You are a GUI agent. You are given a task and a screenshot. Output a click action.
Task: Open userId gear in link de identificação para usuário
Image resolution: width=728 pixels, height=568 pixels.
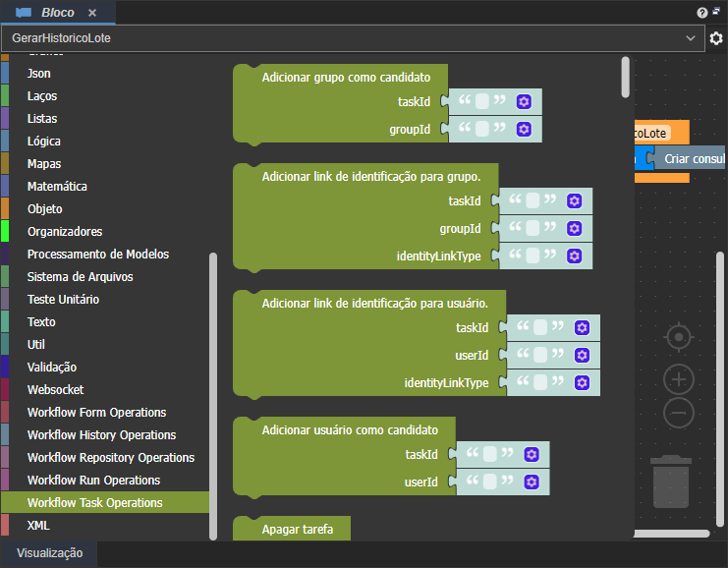point(582,356)
